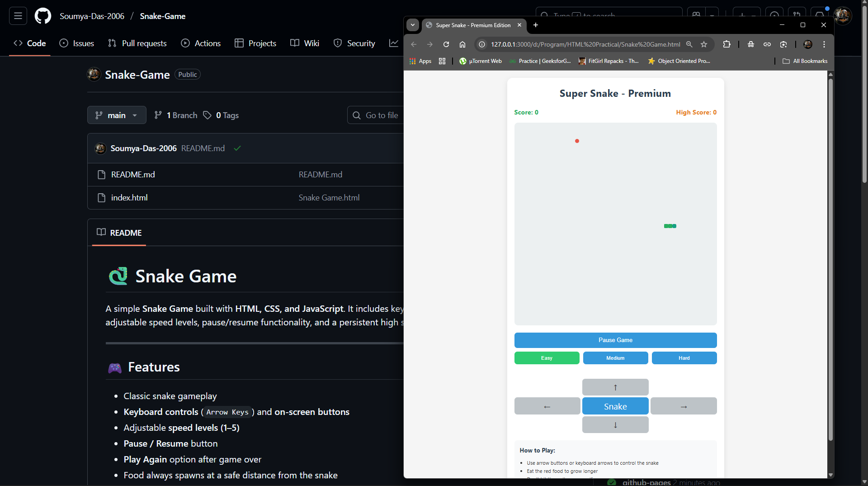Click the up arrow control button
The width and height of the screenshot is (868, 486).
[x=615, y=387]
